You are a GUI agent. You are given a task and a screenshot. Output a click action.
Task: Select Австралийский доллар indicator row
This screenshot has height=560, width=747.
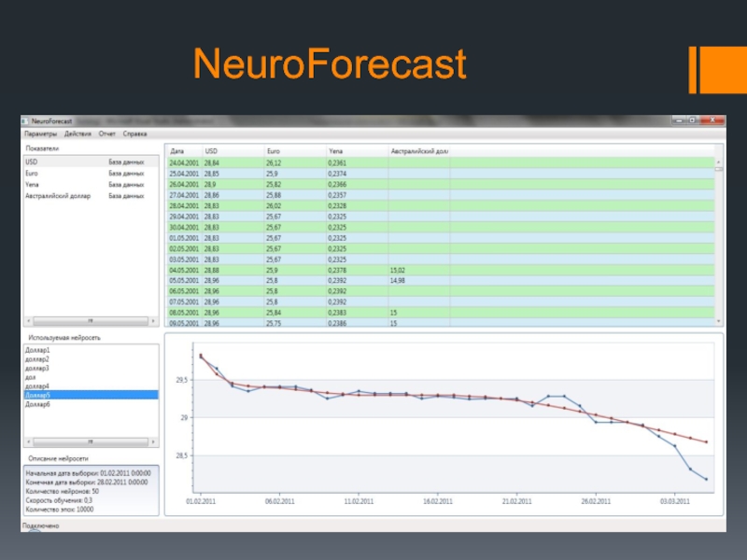[56, 196]
